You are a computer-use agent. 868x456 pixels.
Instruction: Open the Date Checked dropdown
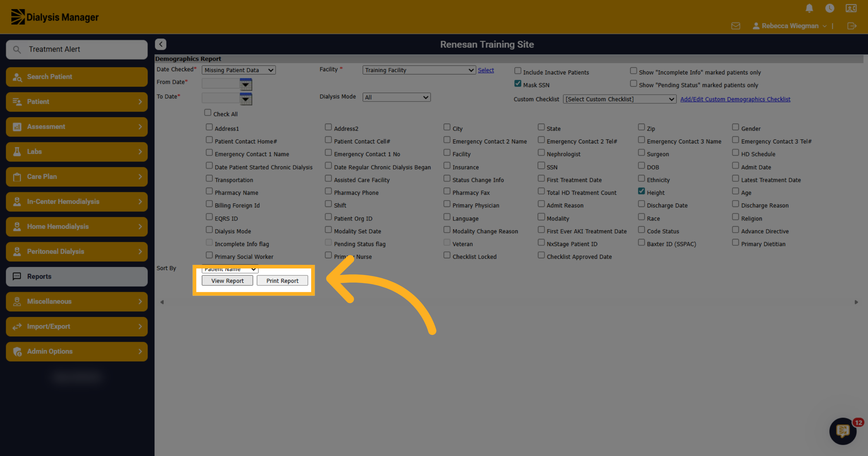[x=239, y=70]
